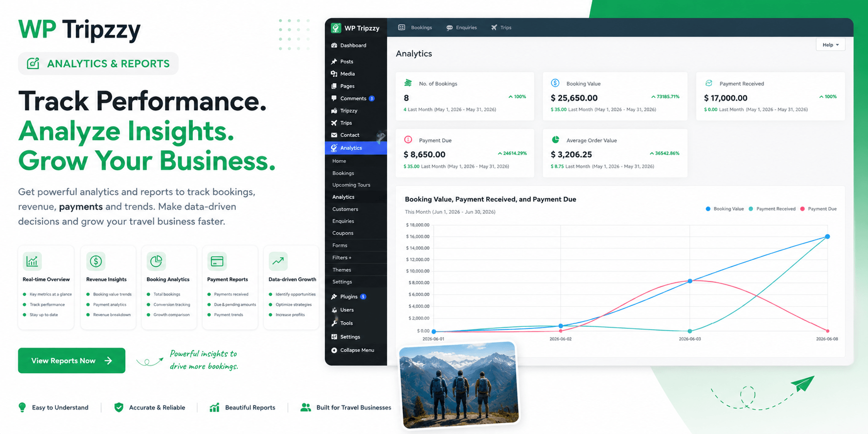The height and width of the screenshot is (434, 868).
Task: Click the Trips airplane icon in sidebar
Action: point(334,123)
